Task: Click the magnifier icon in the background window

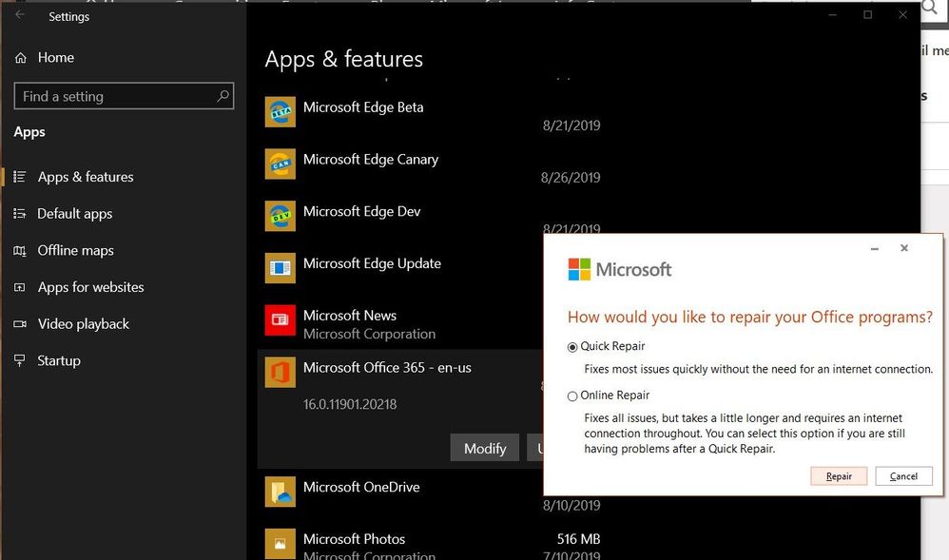Action: point(930,8)
